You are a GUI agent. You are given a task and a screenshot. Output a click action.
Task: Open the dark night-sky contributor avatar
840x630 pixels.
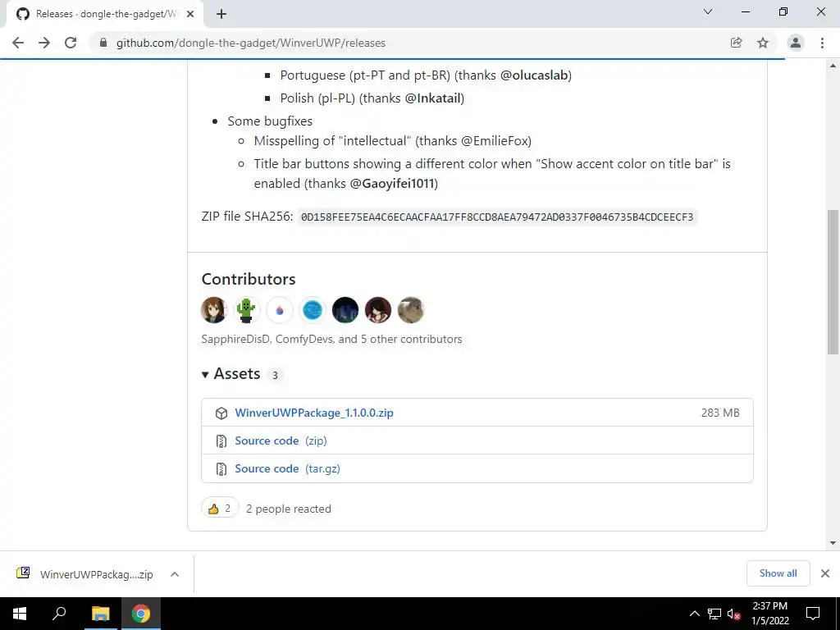click(345, 310)
